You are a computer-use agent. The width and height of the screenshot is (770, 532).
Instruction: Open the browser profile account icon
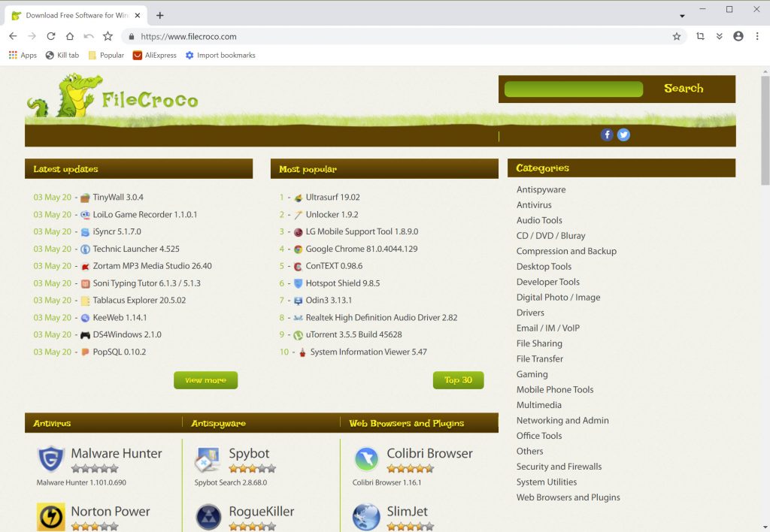tap(738, 36)
